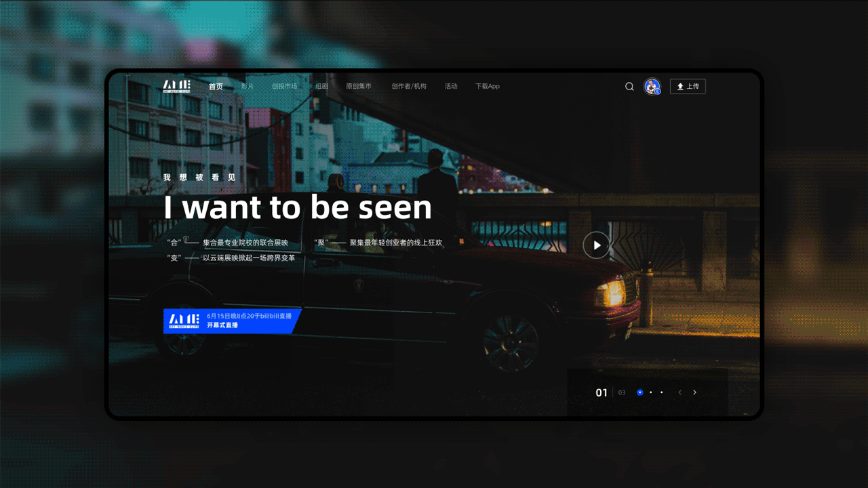The height and width of the screenshot is (488, 868).
Task: Open the search magnifier icon
Action: pos(629,86)
